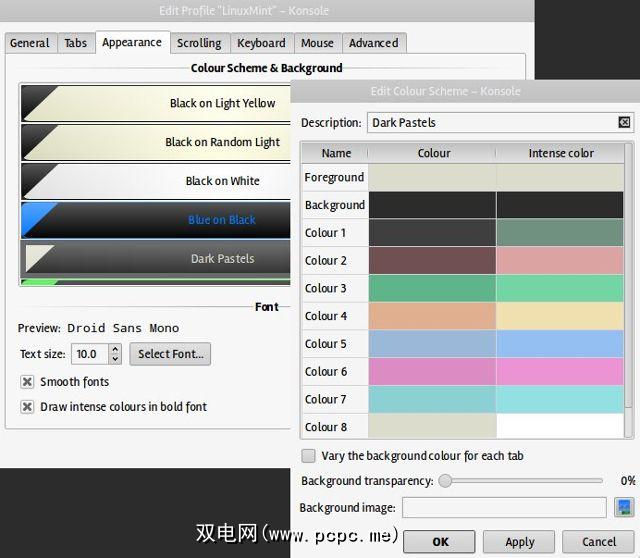Edit the Colour 4 orange swatch
Image resolution: width=640 pixels, height=558 pixels.
coord(432,316)
